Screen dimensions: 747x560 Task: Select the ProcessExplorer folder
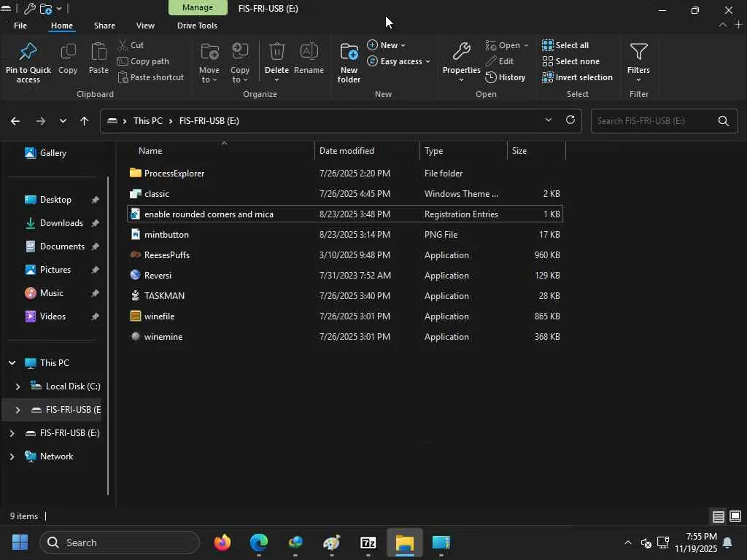[174, 174]
